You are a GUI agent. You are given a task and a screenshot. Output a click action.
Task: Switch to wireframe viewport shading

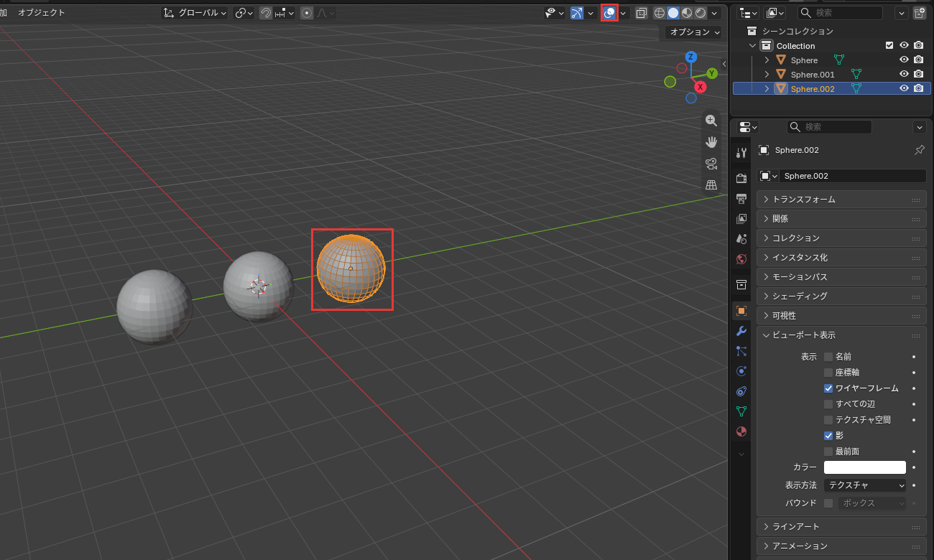pos(659,13)
